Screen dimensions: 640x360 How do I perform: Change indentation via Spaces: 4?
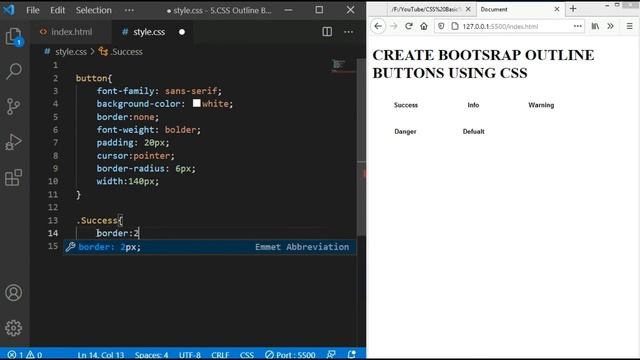pos(151,355)
